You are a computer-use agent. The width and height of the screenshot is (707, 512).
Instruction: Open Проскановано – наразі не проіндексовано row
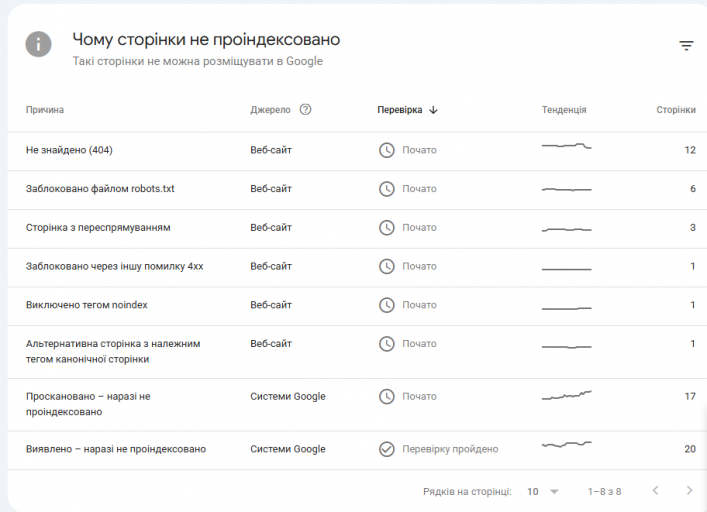[88, 404]
